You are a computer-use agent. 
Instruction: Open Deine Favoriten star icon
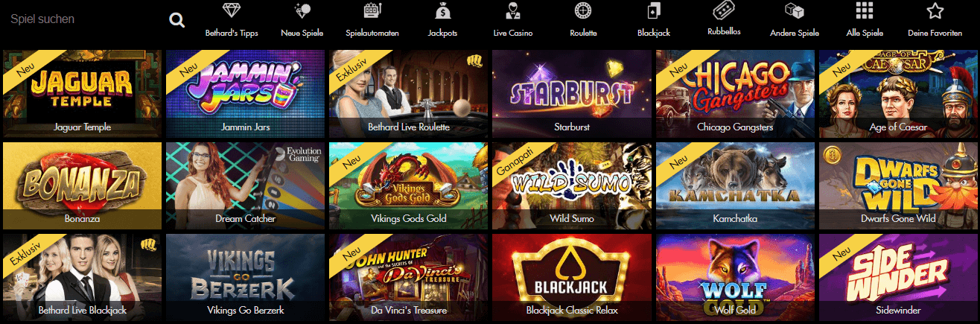coord(935,11)
